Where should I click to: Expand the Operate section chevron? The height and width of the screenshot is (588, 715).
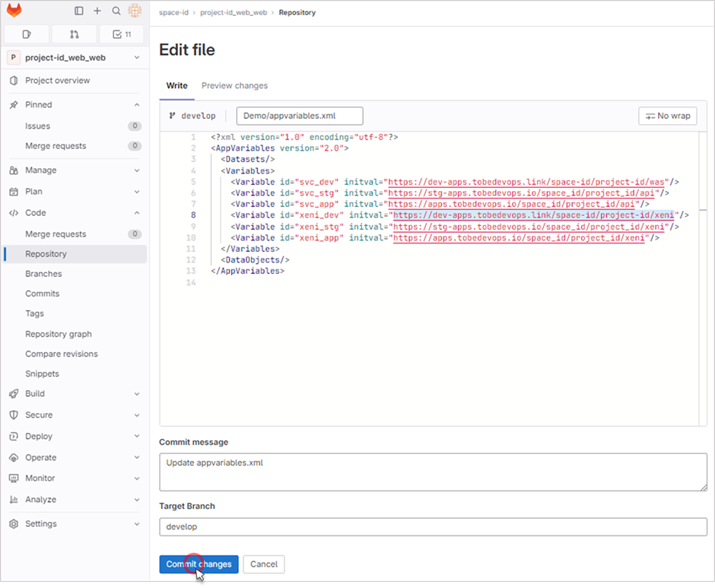pyautogui.click(x=137, y=457)
